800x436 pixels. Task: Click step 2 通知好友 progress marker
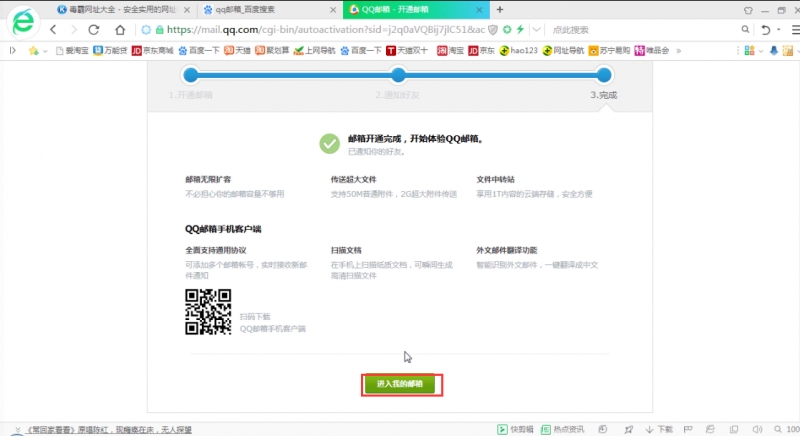[398, 75]
